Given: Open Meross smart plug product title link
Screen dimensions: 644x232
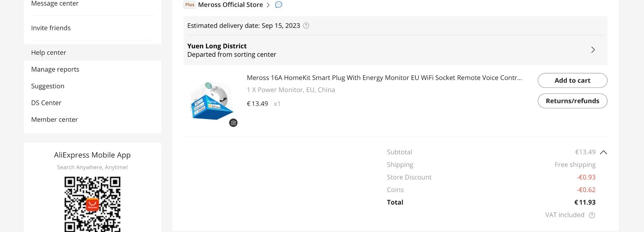Looking at the screenshot, I should click(x=384, y=78).
